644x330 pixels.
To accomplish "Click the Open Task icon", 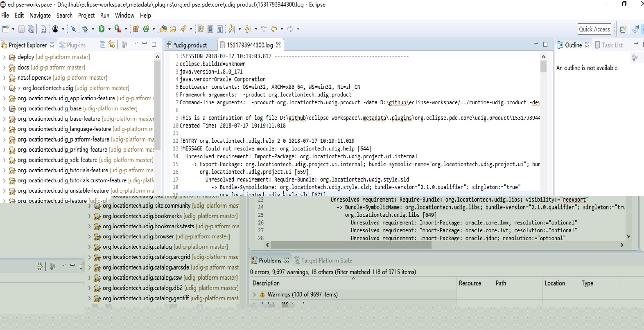I will pyautogui.click(x=173, y=29).
